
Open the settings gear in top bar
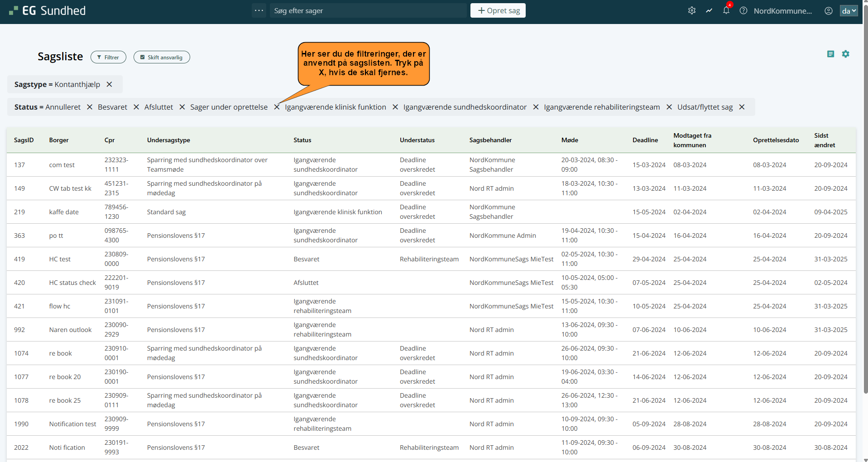[x=692, y=10]
